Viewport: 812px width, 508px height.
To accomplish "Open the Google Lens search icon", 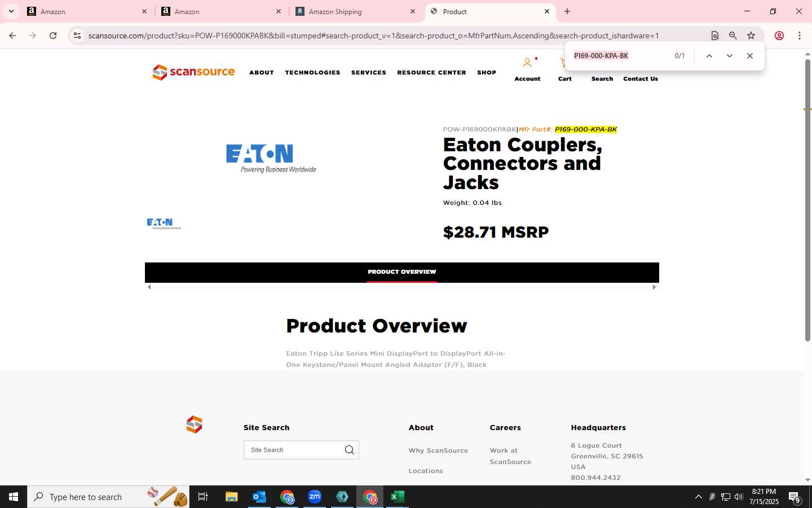I will tap(715, 36).
